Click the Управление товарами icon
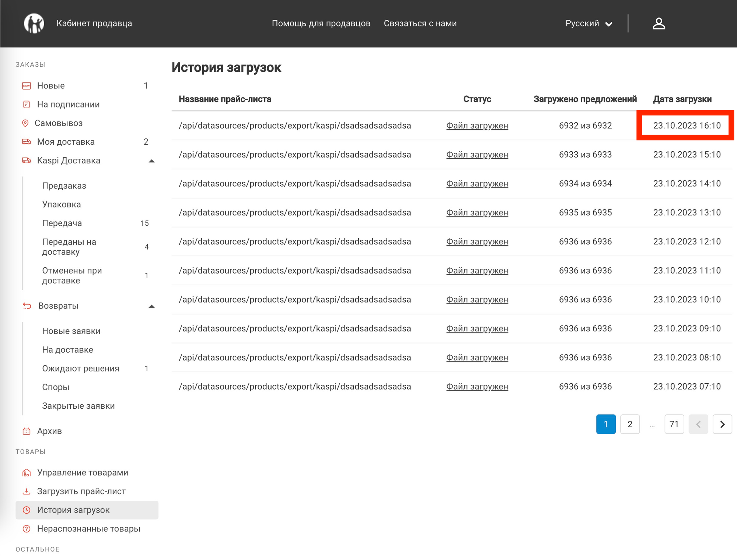737x560 pixels. click(x=27, y=473)
